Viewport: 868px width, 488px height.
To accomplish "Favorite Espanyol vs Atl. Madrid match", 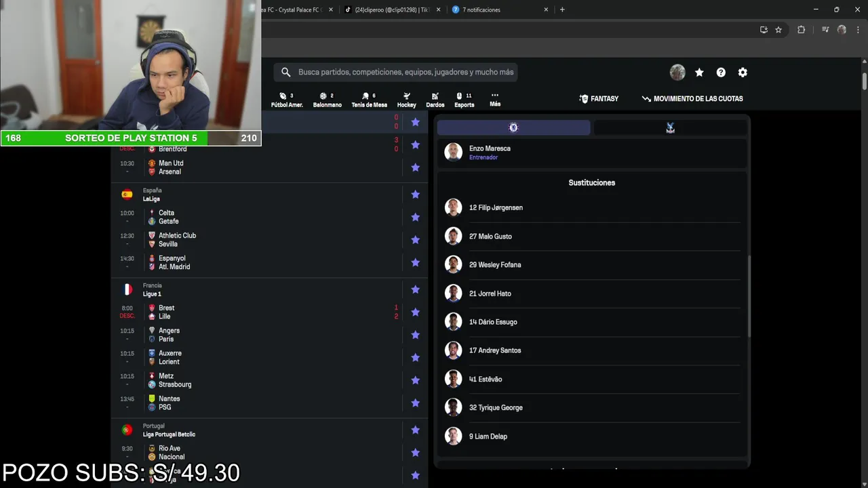I will [416, 262].
